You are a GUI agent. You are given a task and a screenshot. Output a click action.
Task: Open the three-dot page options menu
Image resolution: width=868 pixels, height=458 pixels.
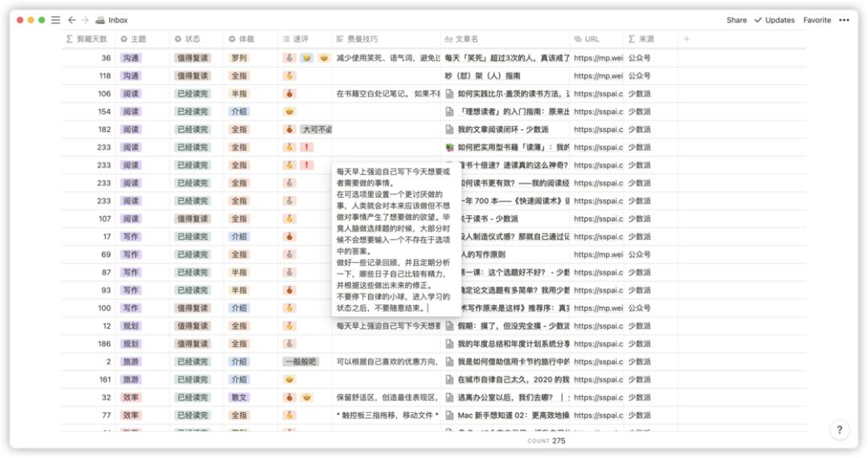[x=844, y=20]
